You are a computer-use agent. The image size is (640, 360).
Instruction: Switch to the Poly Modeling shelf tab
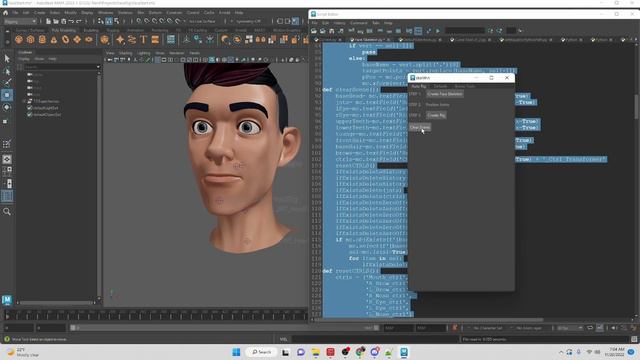[64, 30]
